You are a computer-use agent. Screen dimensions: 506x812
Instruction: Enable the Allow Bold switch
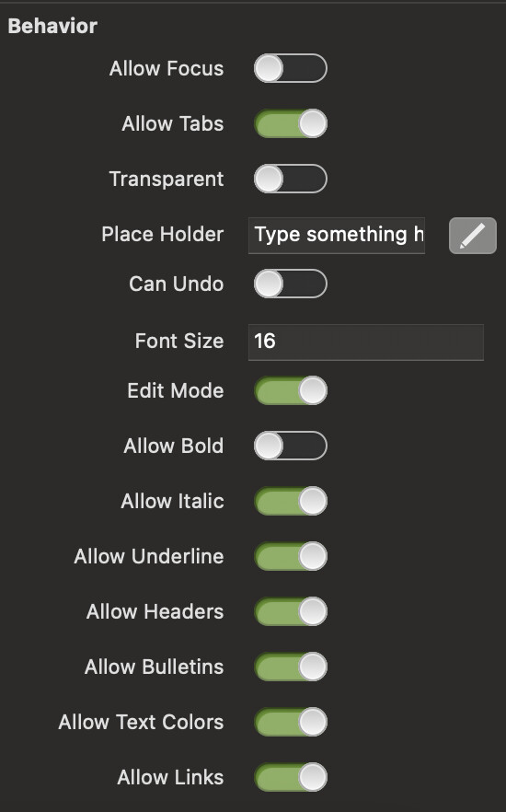(290, 446)
